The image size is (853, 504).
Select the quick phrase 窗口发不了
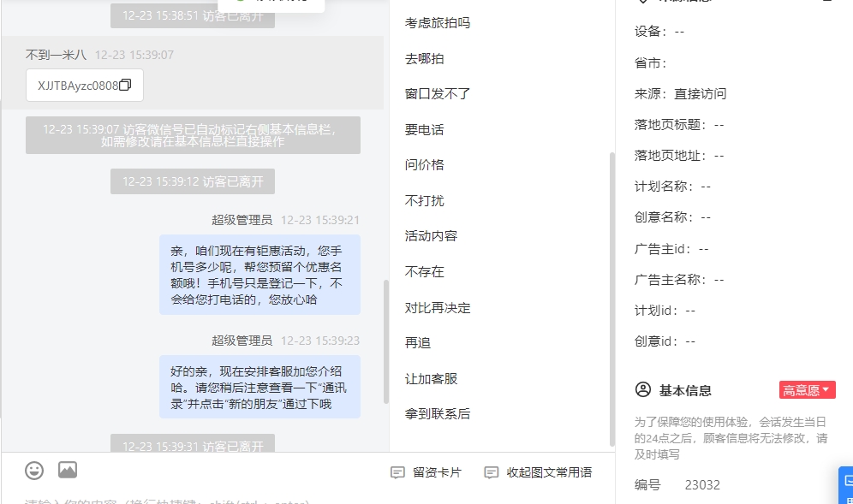(x=438, y=94)
